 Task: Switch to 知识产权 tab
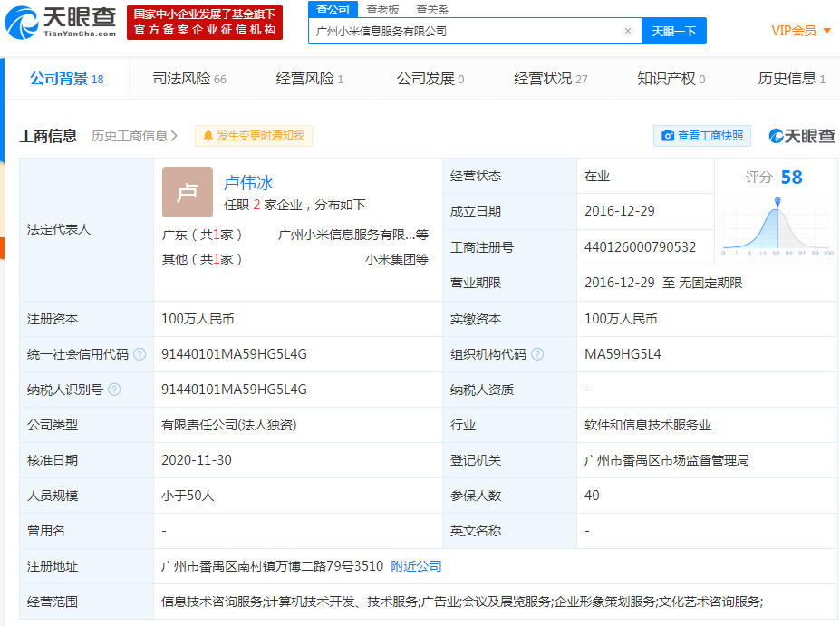click(x=671, y=79)
